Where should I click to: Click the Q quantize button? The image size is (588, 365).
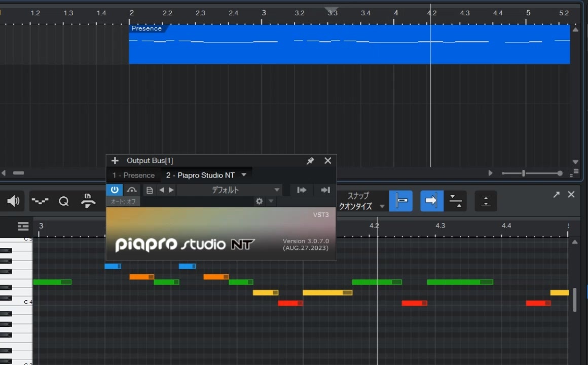(x=64, y=201)
